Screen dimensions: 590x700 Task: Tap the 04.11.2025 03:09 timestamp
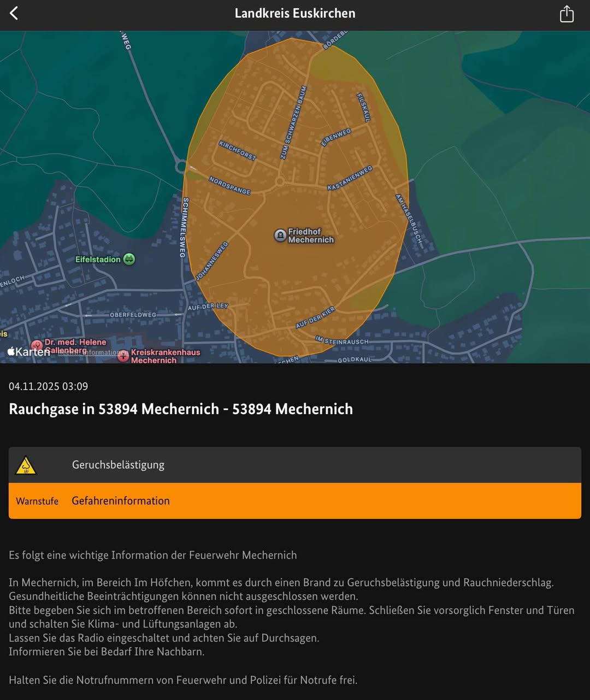point(48,386)
